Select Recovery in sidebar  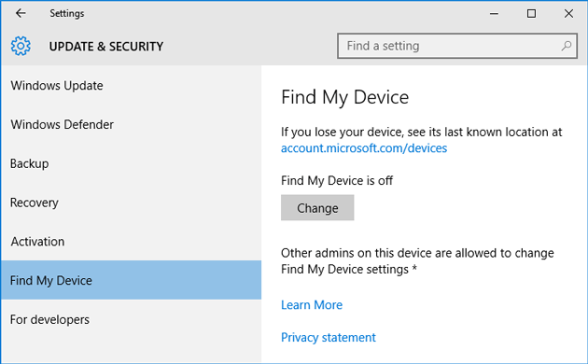(131, 203)
